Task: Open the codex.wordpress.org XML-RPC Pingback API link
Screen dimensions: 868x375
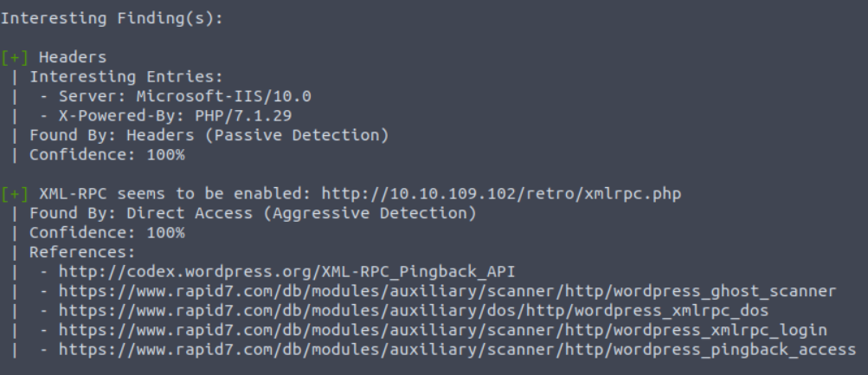Action: point(286,272)
